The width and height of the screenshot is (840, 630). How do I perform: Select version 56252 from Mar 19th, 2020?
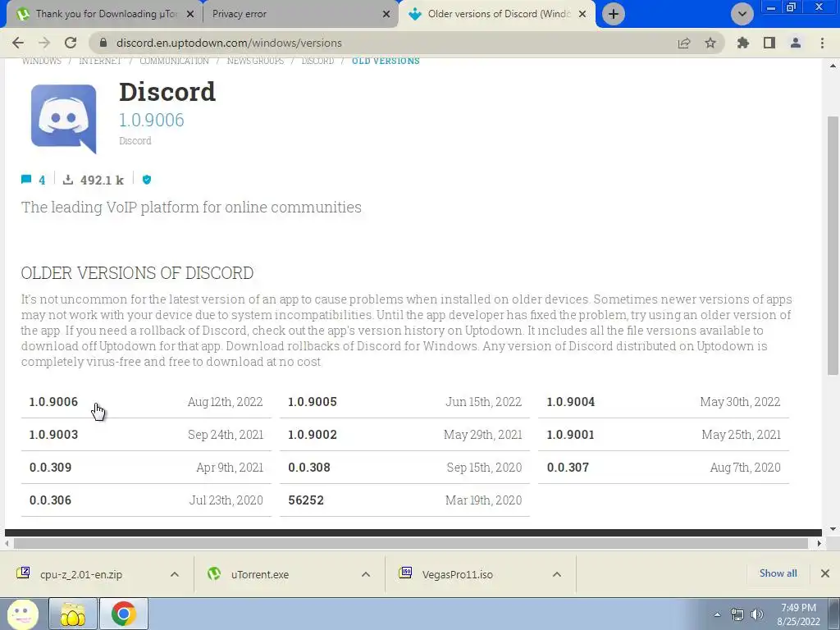point(404,500)
